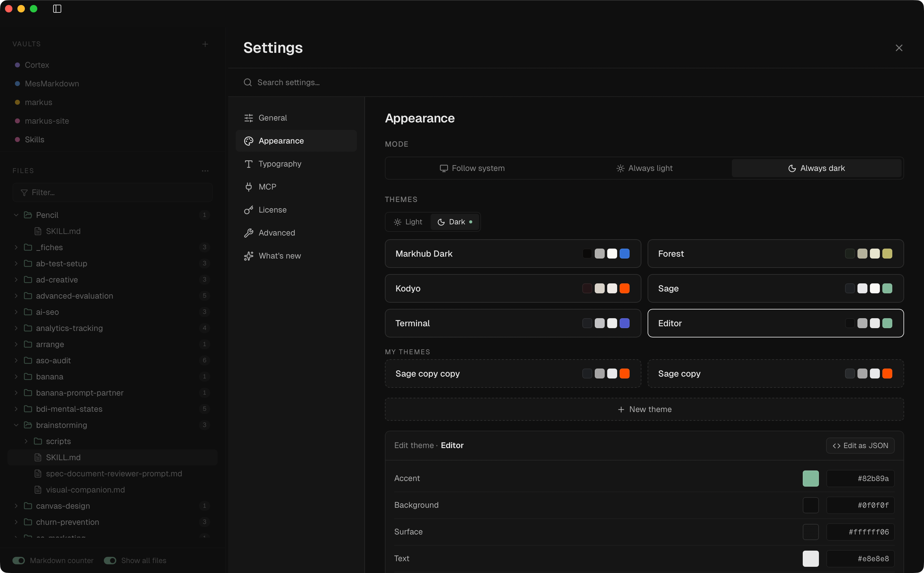
Task: Switch themes list to Dark
Action: click(455, 222)
